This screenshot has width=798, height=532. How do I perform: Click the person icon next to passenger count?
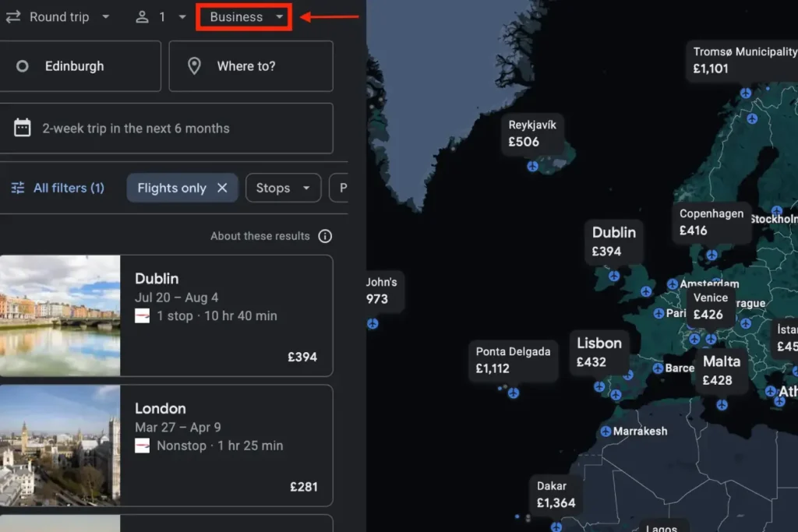142,17
